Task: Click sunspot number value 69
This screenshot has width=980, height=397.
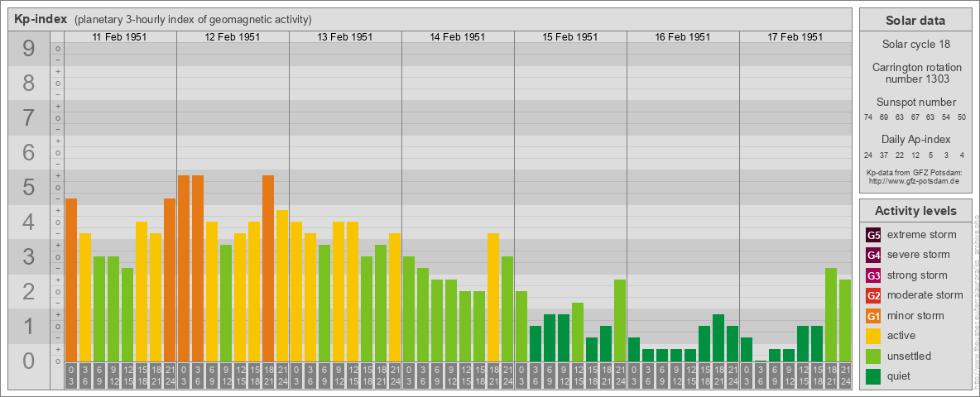Action: pyautogui.click(x=884, y=117)
